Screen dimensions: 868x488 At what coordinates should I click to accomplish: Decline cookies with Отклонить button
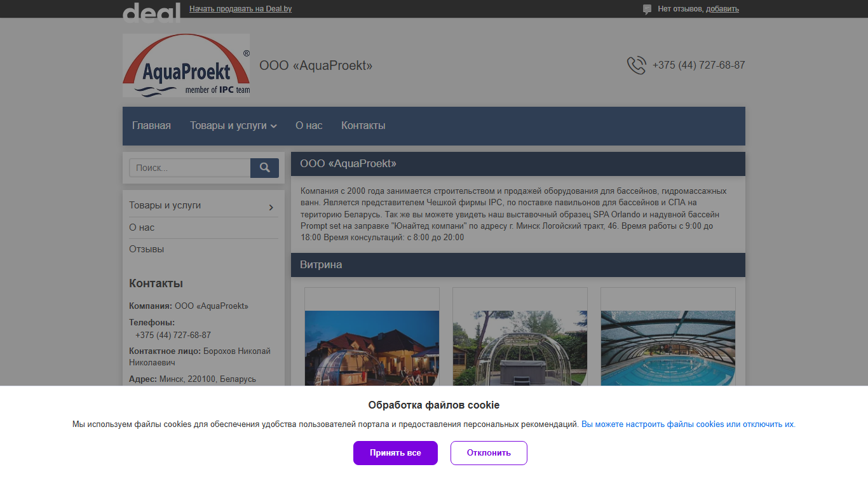coord(489,453)
